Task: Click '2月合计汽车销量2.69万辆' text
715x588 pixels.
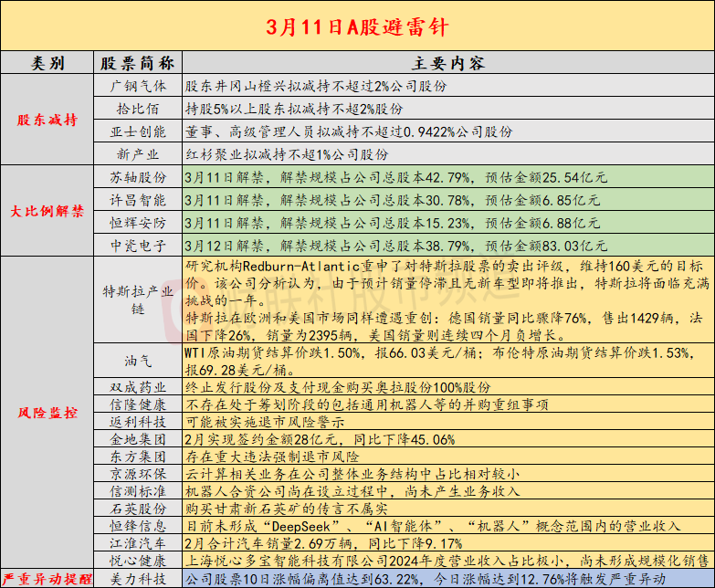Action: (x=268, y=543)
